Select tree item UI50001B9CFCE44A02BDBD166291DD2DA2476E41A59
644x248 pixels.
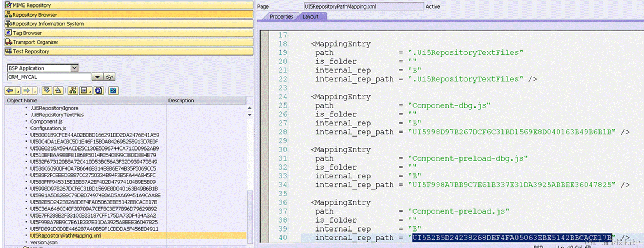[95, 135]
